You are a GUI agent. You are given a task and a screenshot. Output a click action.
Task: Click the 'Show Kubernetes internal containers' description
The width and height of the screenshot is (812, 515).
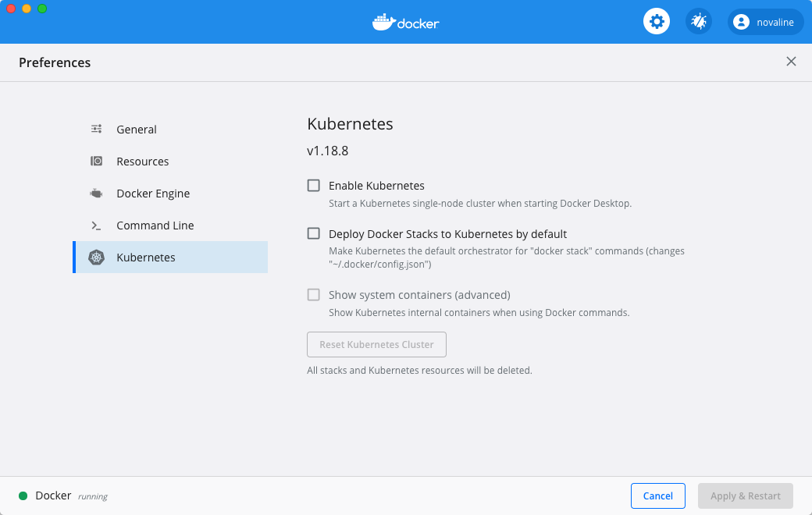479,313
